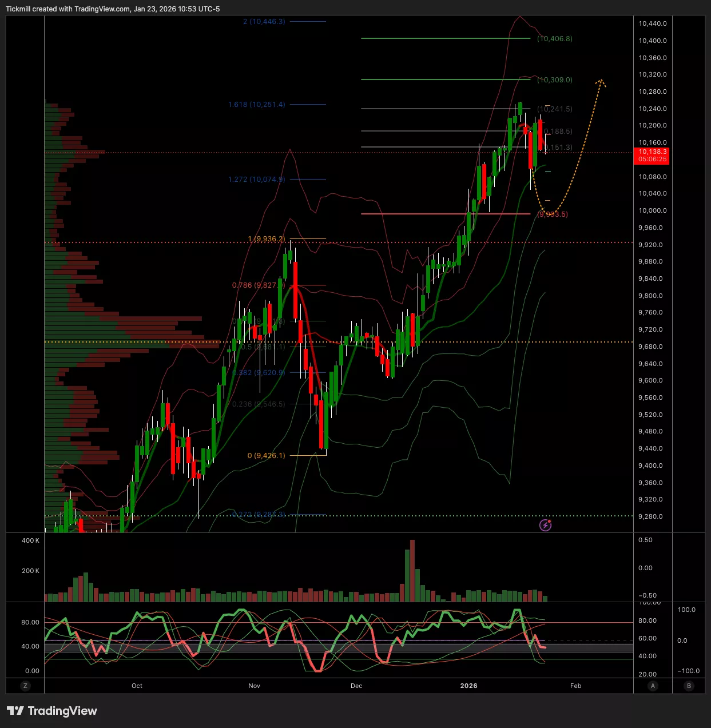Click the 2026 year marker on time axis

tap(468, 686)
